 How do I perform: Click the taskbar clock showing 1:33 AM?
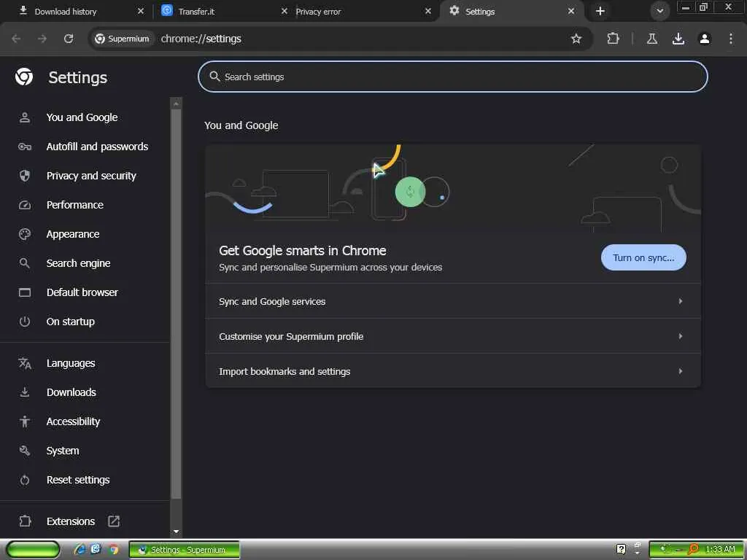point(720,550)
